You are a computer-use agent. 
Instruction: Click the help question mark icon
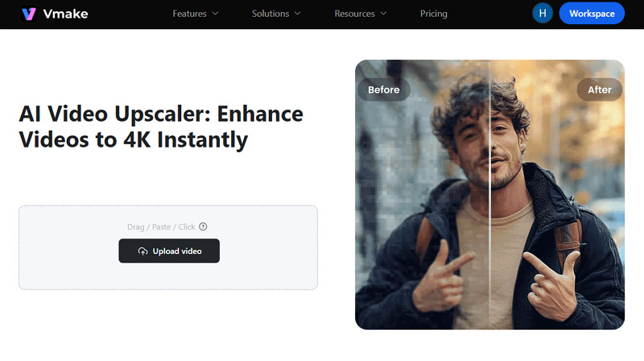(x=203, y=226)
